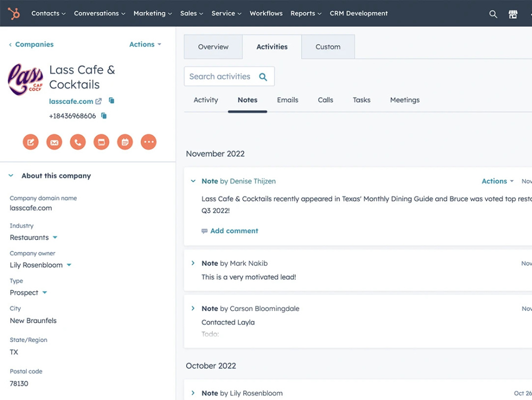Click Add comment on Denise's note

(234, 231)
